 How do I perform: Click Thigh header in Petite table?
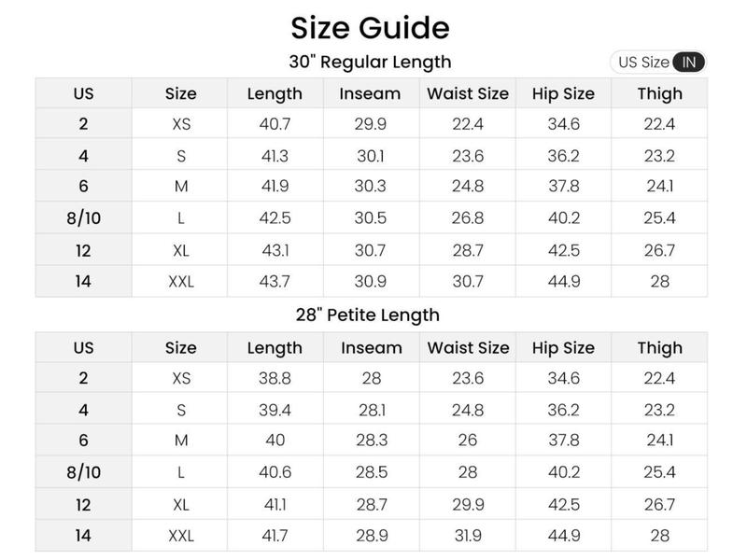coord(660,348)
